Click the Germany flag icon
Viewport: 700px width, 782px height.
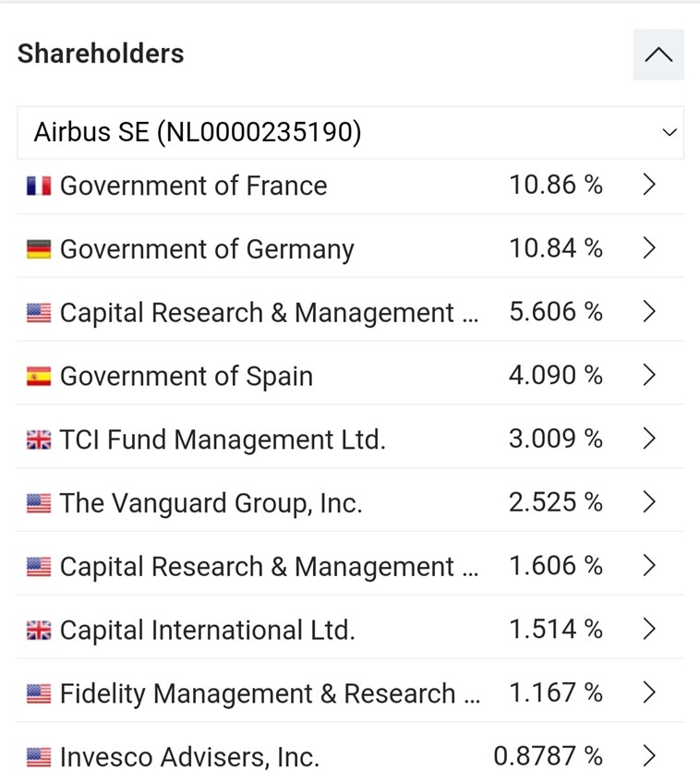(x=39, y=249)
